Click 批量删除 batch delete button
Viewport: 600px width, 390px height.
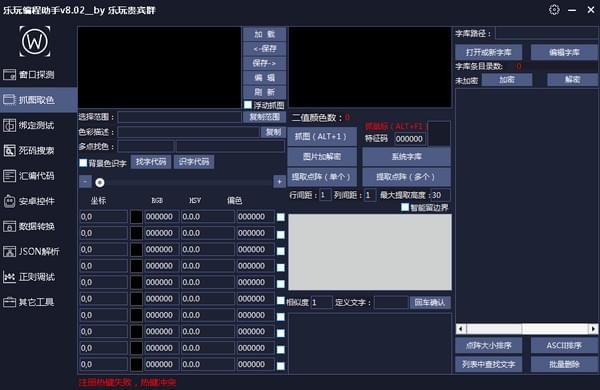point(564,364)
